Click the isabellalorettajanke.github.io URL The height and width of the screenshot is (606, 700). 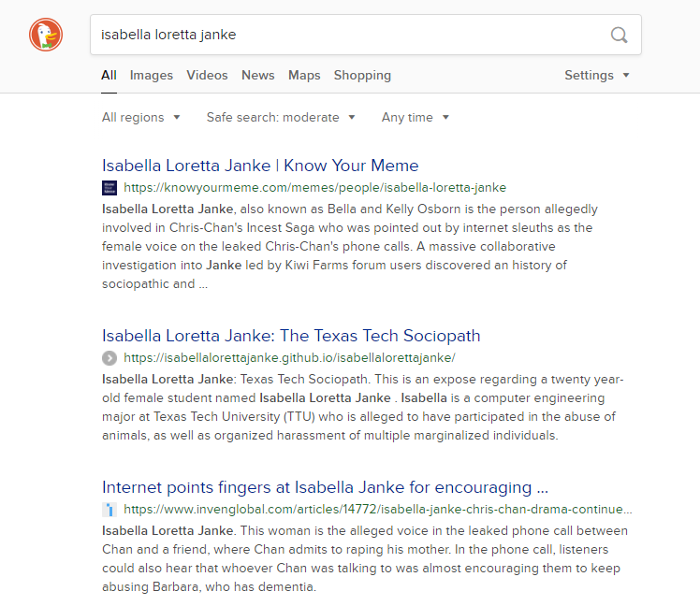click(x=289, y=358)
